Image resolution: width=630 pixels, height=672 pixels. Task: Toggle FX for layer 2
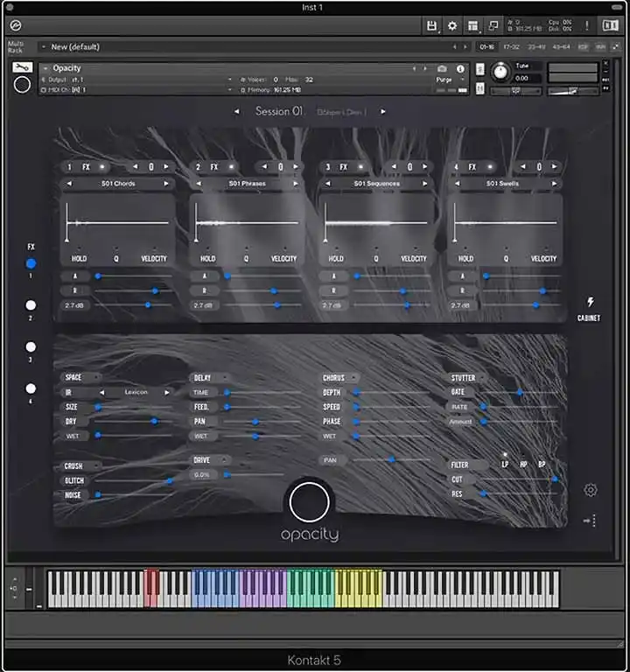231,167
